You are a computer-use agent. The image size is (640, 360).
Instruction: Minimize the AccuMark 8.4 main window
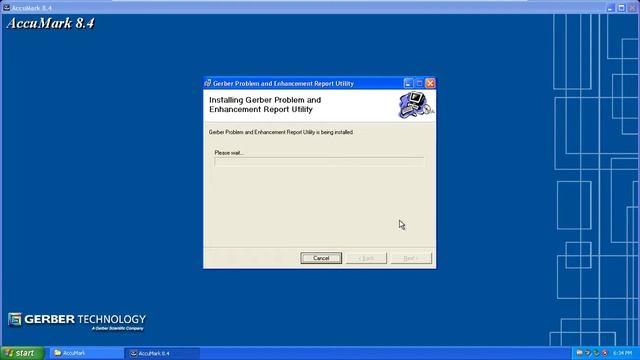pos(611,8)
